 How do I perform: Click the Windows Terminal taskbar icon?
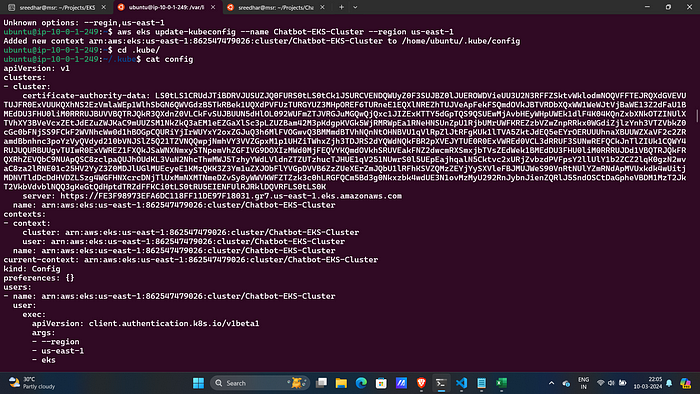[x=441, y=383]
